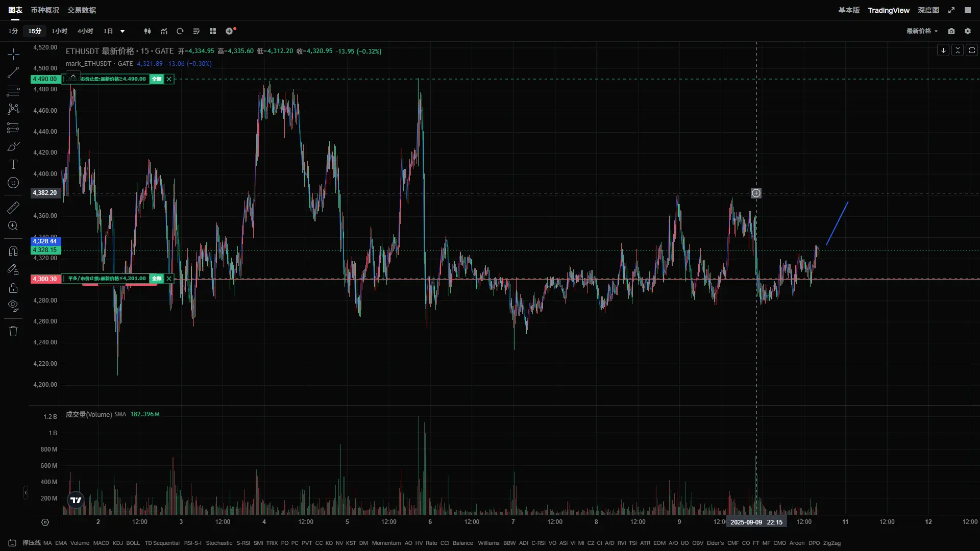
Task: Select the 1日 timeframe
Action: (108, 31)
